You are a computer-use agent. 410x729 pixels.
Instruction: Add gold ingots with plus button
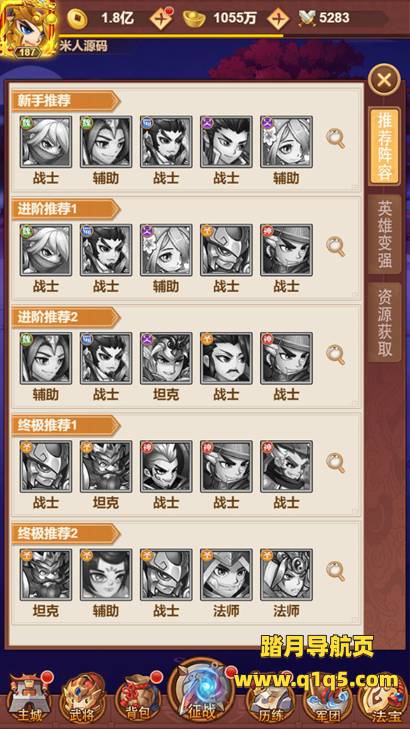coord(279,18)
